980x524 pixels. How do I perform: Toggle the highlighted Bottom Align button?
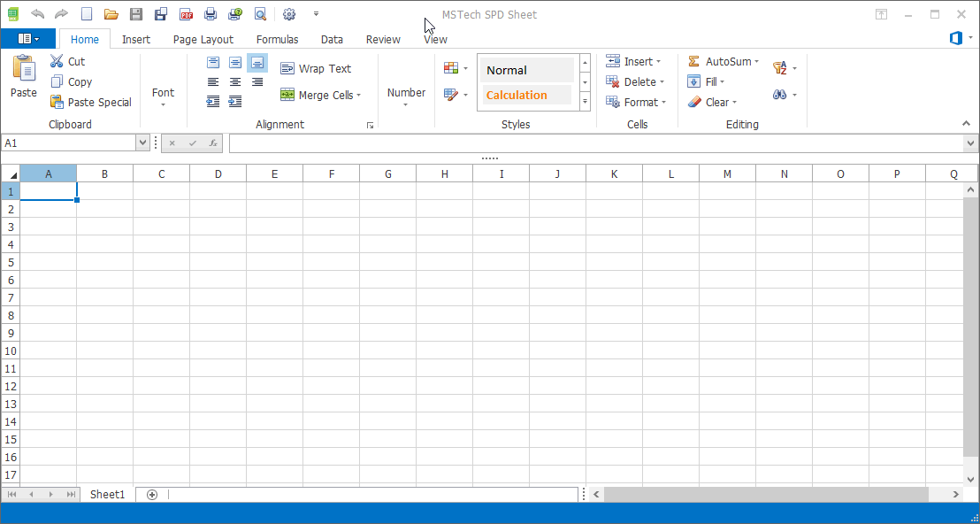point(257,63)
